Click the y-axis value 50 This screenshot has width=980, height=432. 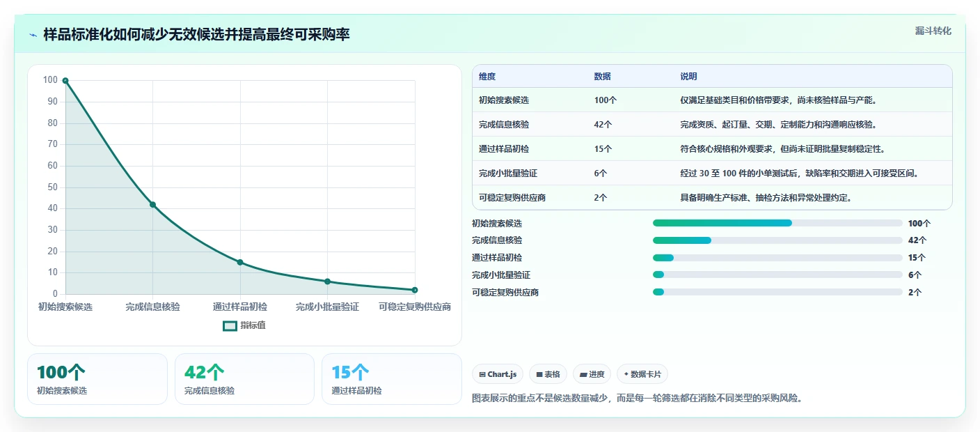coord(53,187)
